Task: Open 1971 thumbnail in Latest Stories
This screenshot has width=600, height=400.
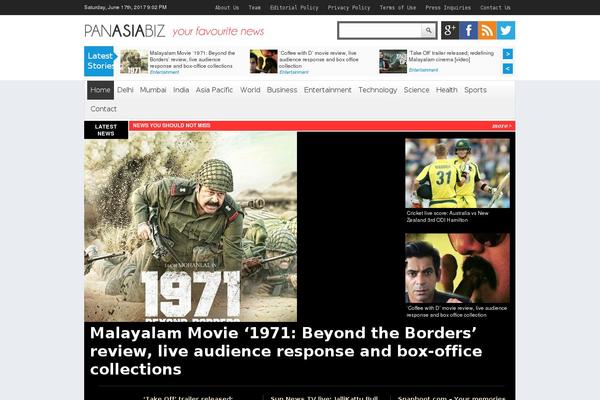Action: coord(134,61)
